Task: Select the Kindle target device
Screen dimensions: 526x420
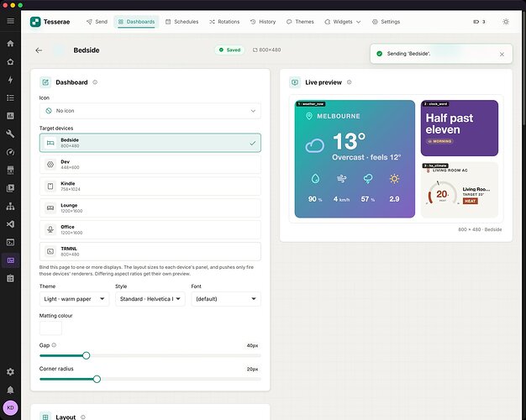Action: pos(150,186)
